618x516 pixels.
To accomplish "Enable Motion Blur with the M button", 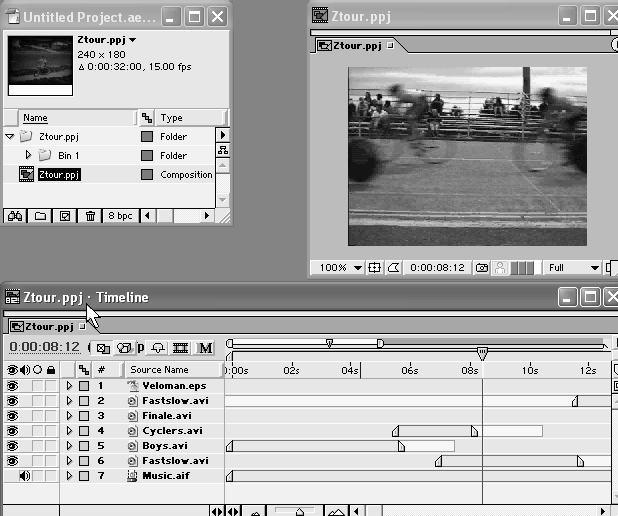I will pyautogui.click(x=205, y=348).
